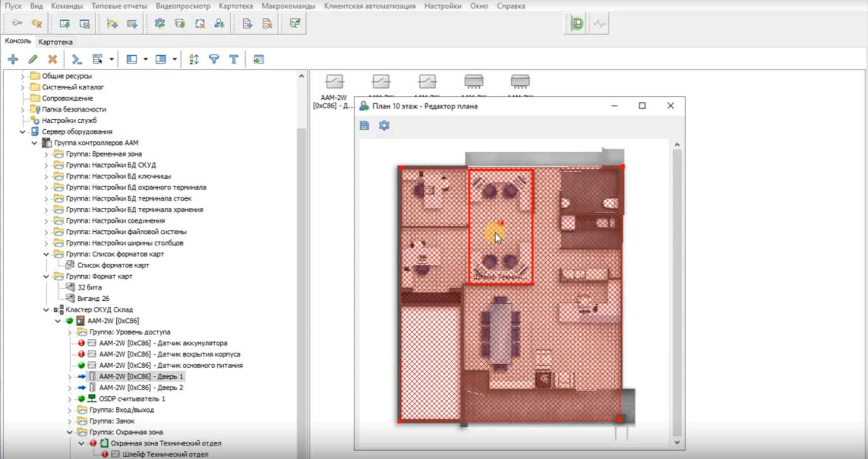Open plan editor settings gear icon
Screen dimensions: 868x459
click(384, 125)
